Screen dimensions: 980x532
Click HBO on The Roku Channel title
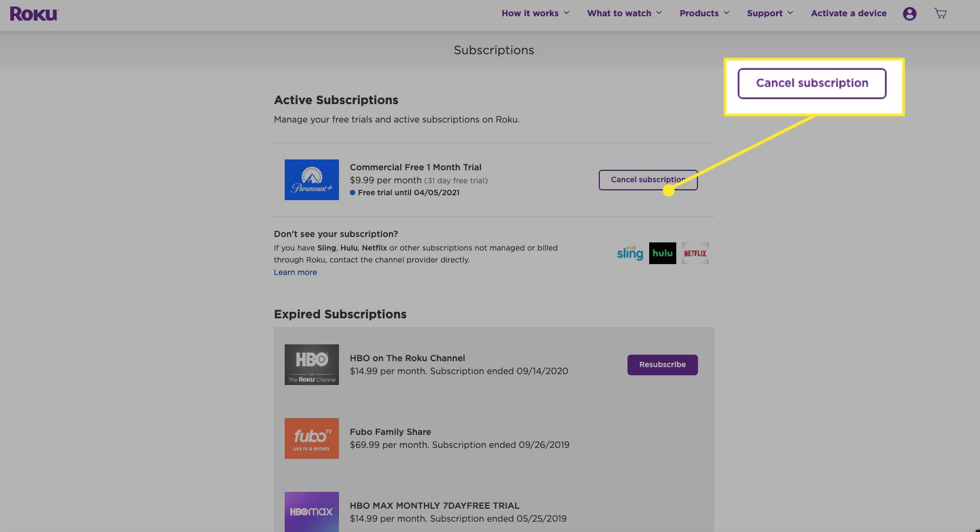(407, 358)
